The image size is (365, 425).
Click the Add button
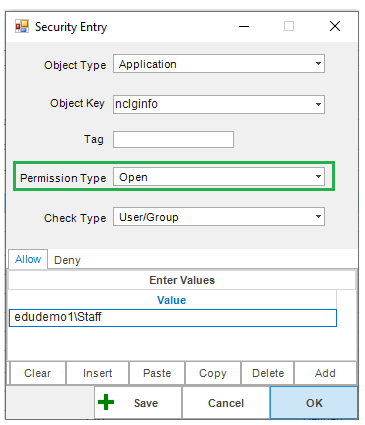point(325,373)
